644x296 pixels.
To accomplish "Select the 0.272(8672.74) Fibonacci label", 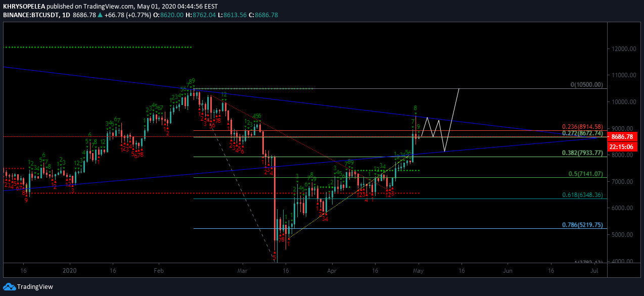I will coord(582,133).
